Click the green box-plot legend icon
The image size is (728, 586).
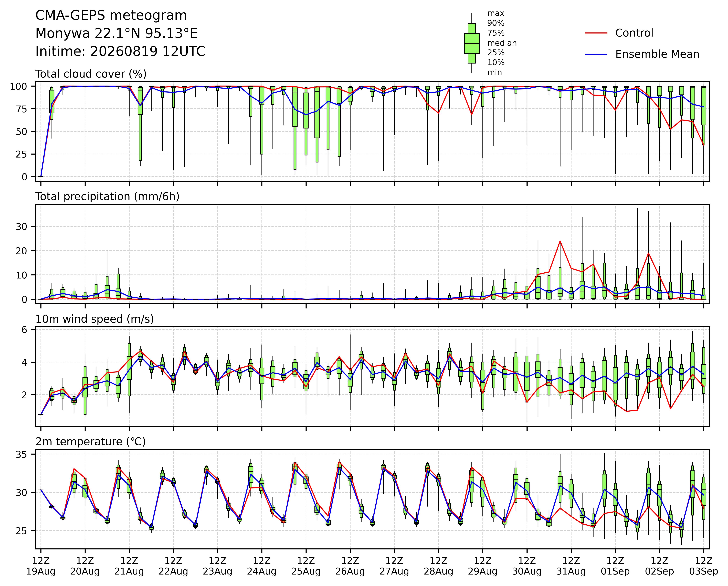(472, 43)
